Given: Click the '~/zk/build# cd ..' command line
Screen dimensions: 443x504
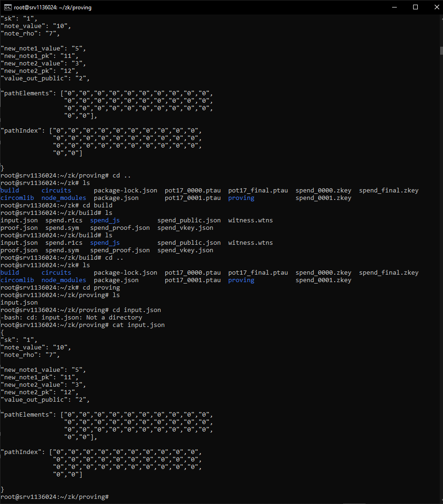Looking at the screenshot, I should (x=62, y=258).
